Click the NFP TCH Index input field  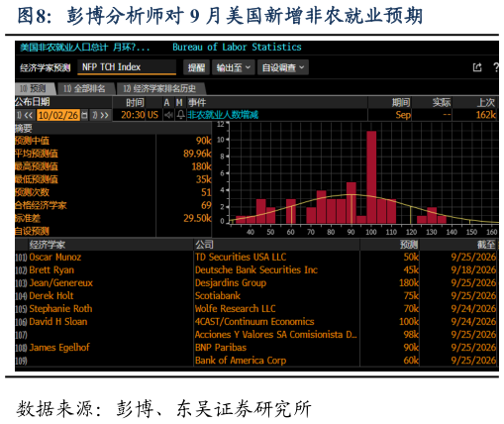[x=127, y=67]
